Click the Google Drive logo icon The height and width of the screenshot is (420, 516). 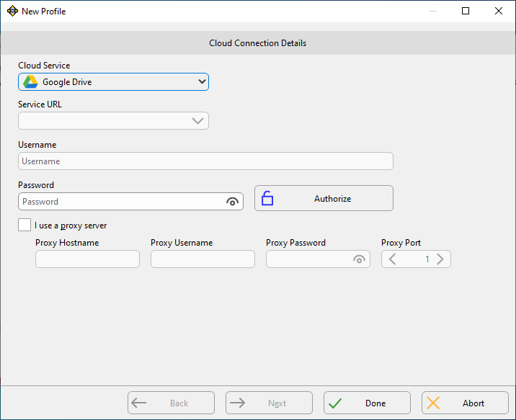(x=30, y=82)
